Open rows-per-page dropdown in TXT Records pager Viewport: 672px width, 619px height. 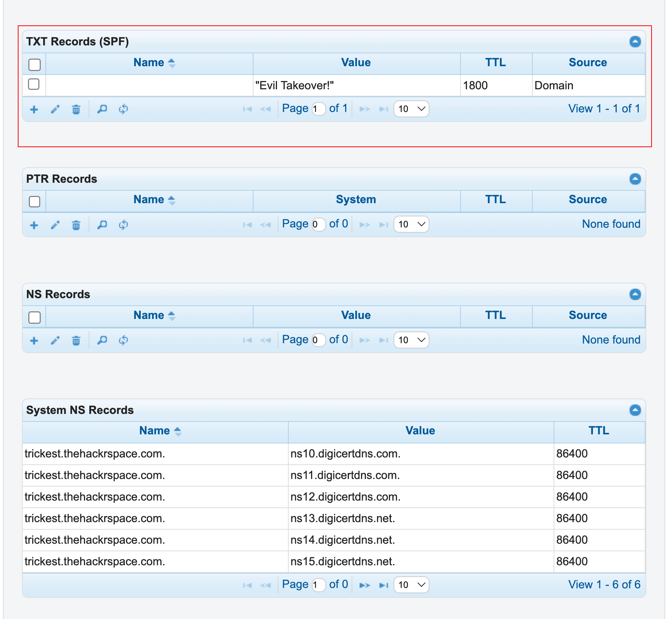click(411, 109)
